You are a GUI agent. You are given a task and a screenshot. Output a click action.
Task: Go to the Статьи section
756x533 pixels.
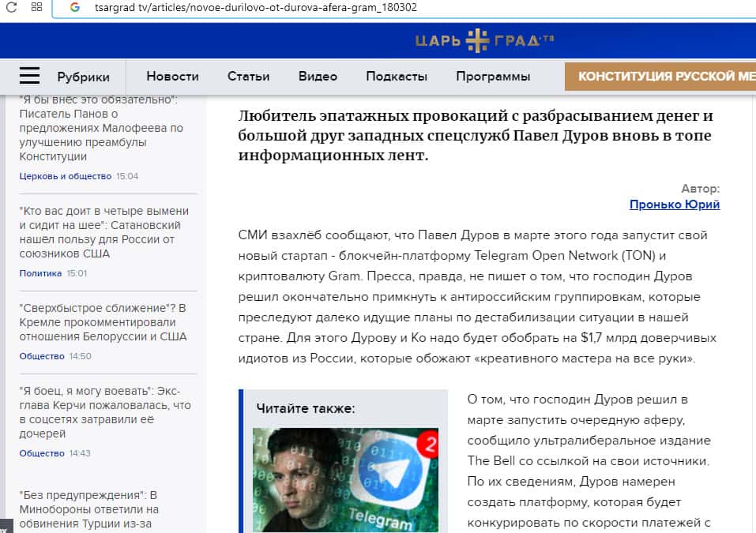point(248,76)
